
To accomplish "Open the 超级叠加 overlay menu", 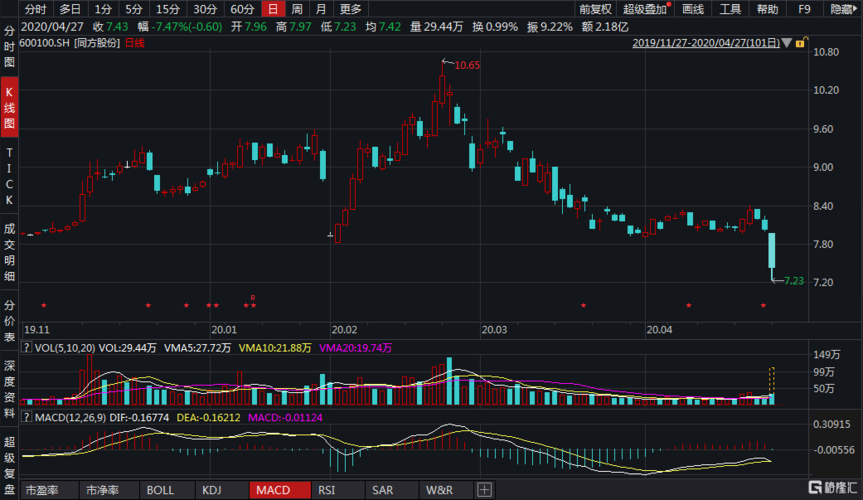I will [x=645, y=9].
